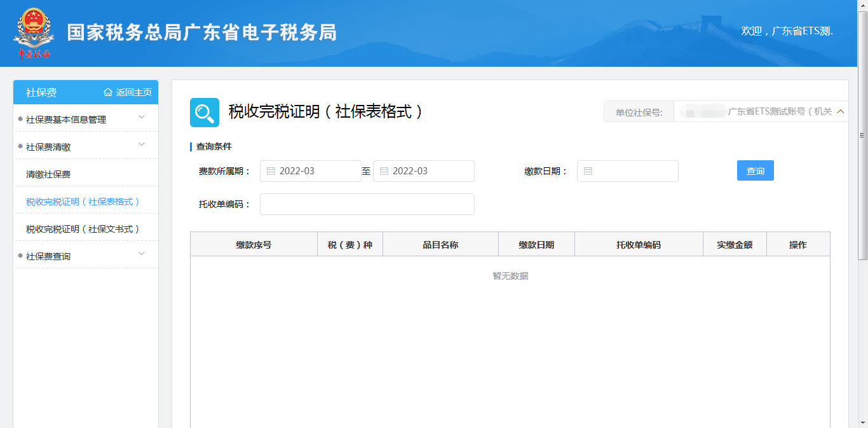Click the home icon beside 返回主页
This screenshot has width=868, height=428.
point(108,92)
